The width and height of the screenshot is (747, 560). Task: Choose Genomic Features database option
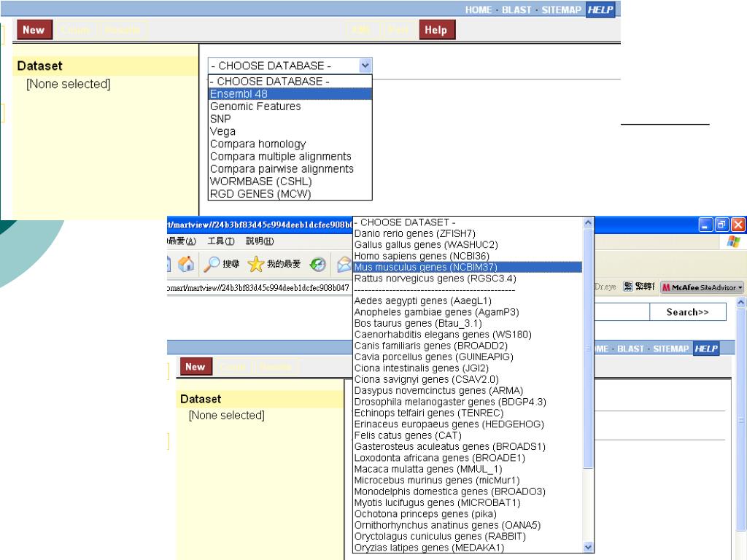click(x=290, y=106)
